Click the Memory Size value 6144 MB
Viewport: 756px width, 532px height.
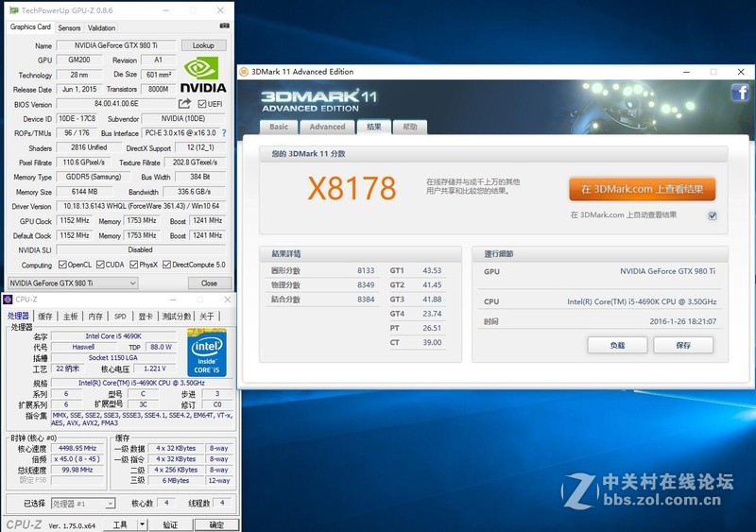pos(84,192)
